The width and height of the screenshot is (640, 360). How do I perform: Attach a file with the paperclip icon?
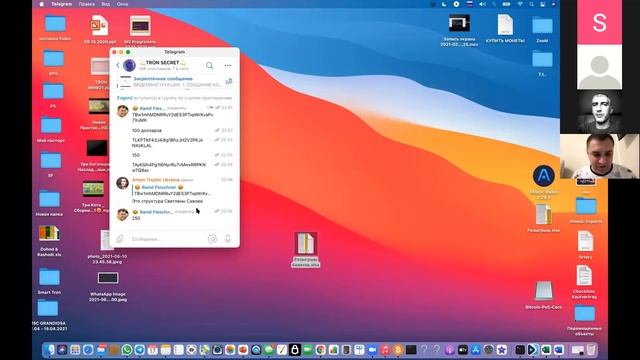(x=120, y=239)
